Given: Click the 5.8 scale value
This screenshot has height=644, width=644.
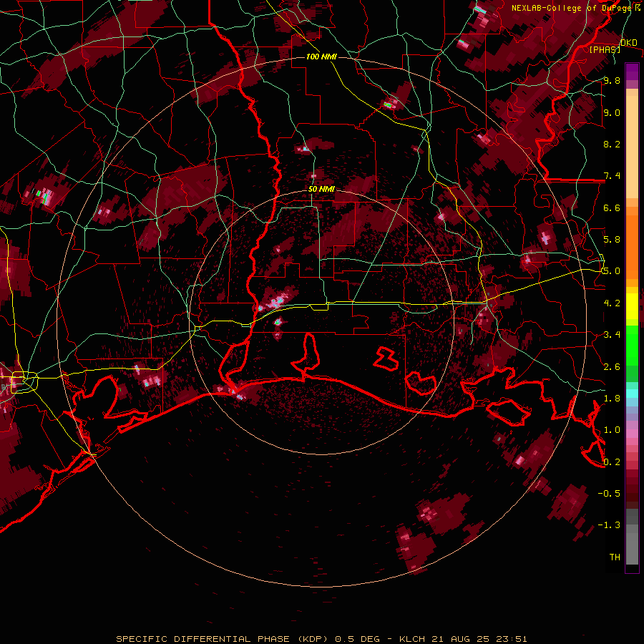Looking at the screenshot, I should point(612,240).
